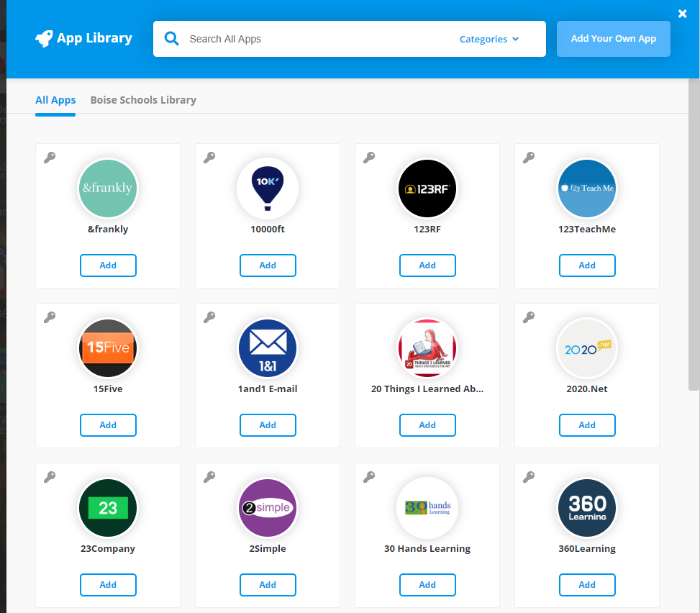
Task: Click the 23Company name label
Action: pyautogui.click(x=108, y=549)
